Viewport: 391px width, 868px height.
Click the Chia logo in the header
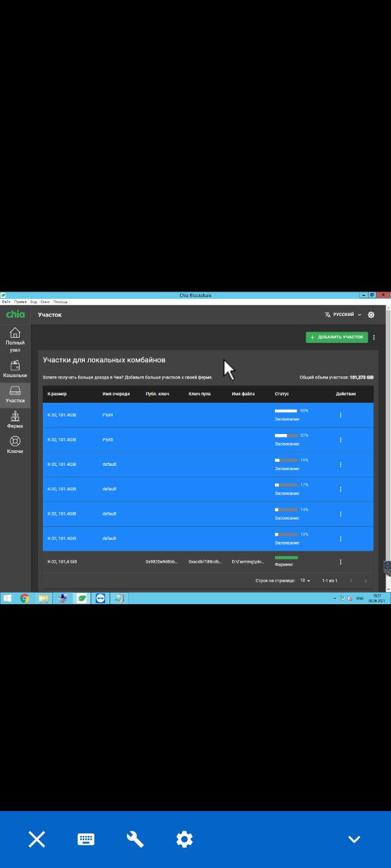pos(15,315)
